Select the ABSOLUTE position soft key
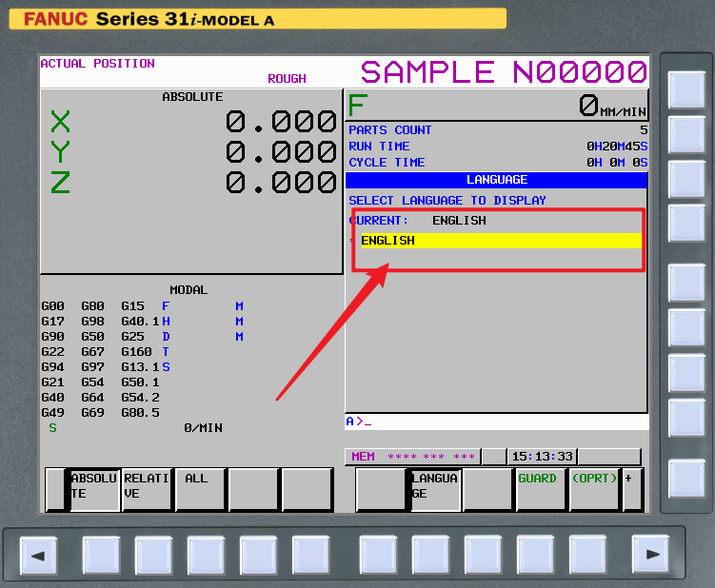Image resolution: width=715 pixels, height=588 pixels. 94,489
